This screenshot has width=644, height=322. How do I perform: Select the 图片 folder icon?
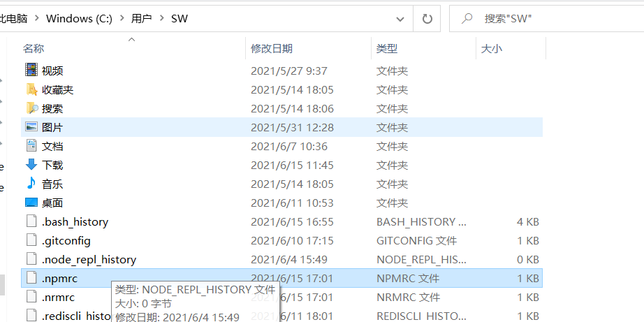click(x=31, y=127)
